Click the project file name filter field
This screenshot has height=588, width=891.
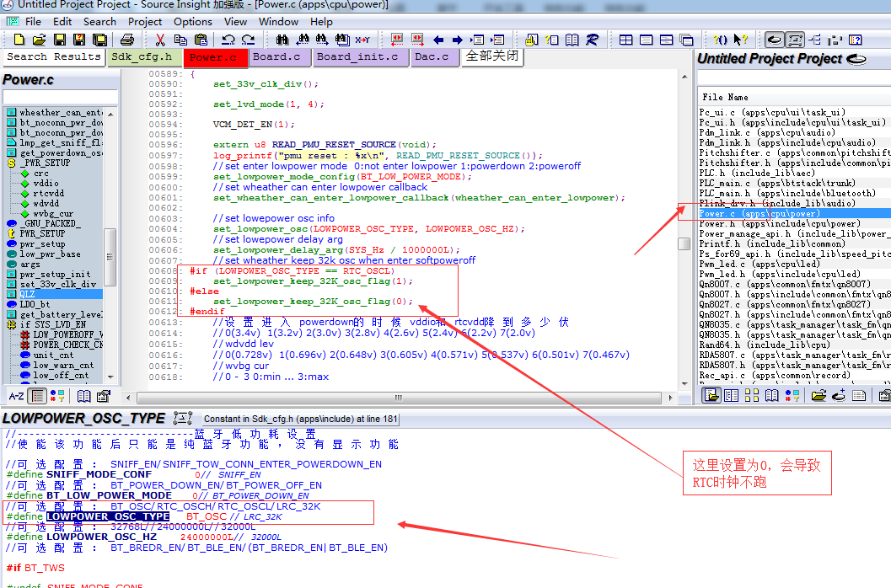(x=794, y=78)
